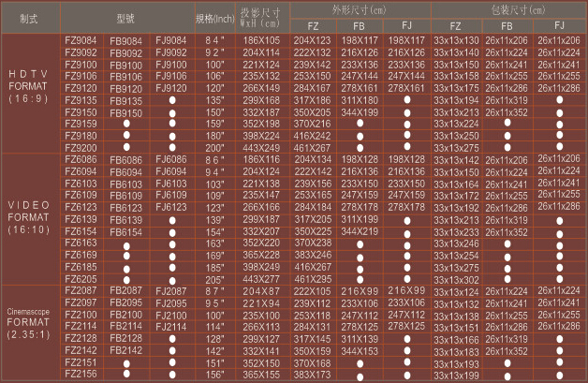Click model FZ6169
The width and height of the screenshot is (588, 383).
point(81,255)
